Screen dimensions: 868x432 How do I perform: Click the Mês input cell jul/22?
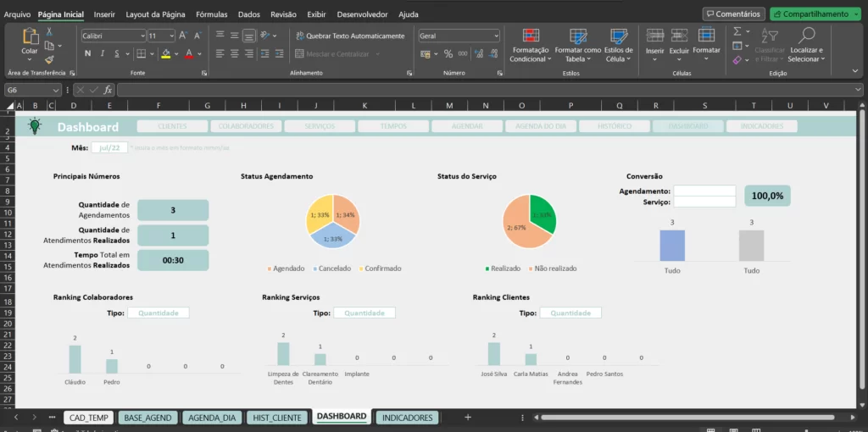[109, 147]
